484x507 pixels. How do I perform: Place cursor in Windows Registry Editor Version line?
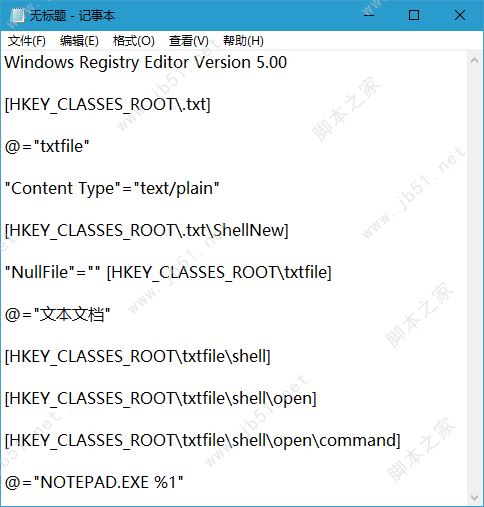(146, 63)
